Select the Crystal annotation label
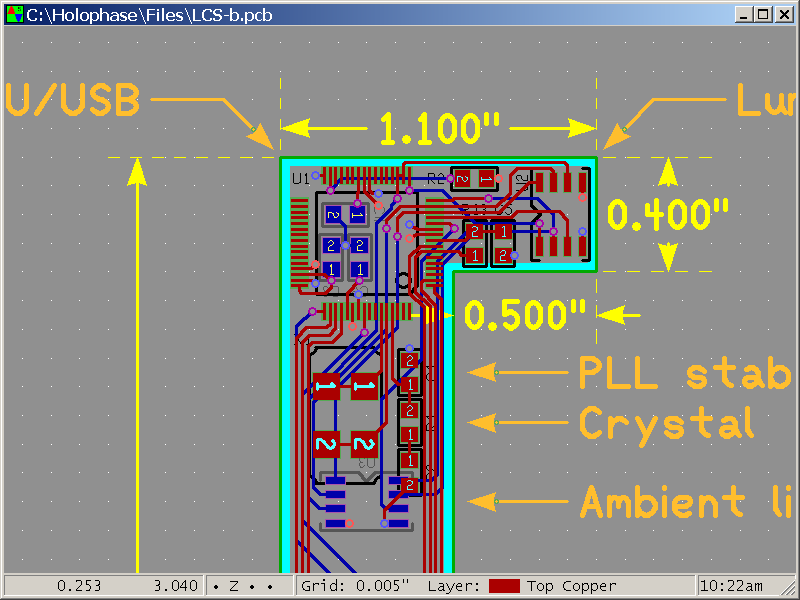 point(667,424)
